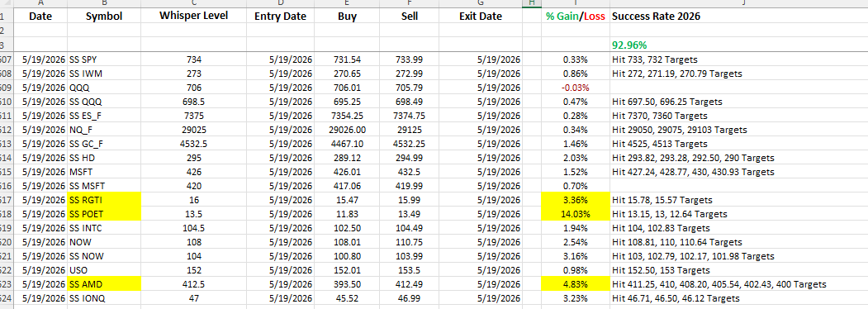868x309 pixels.
Task: Select the 1.46% gain cell for SS GC_F
Action: pos(576,144)
